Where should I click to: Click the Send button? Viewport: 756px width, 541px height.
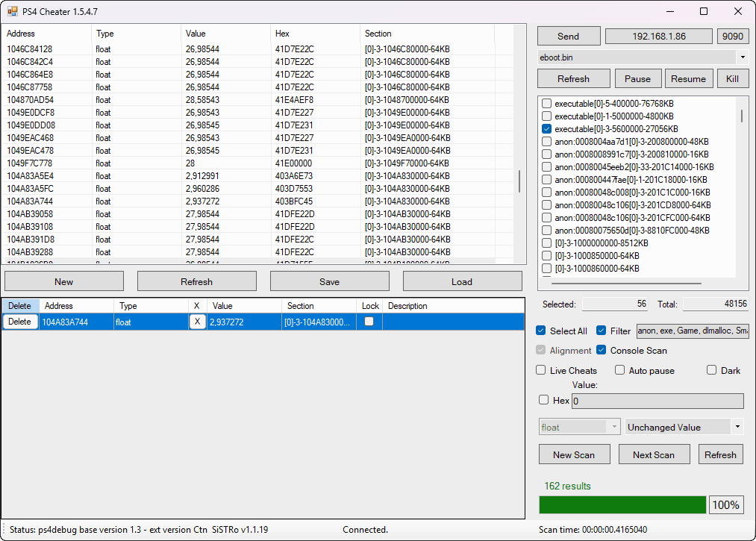click(569, 36)
